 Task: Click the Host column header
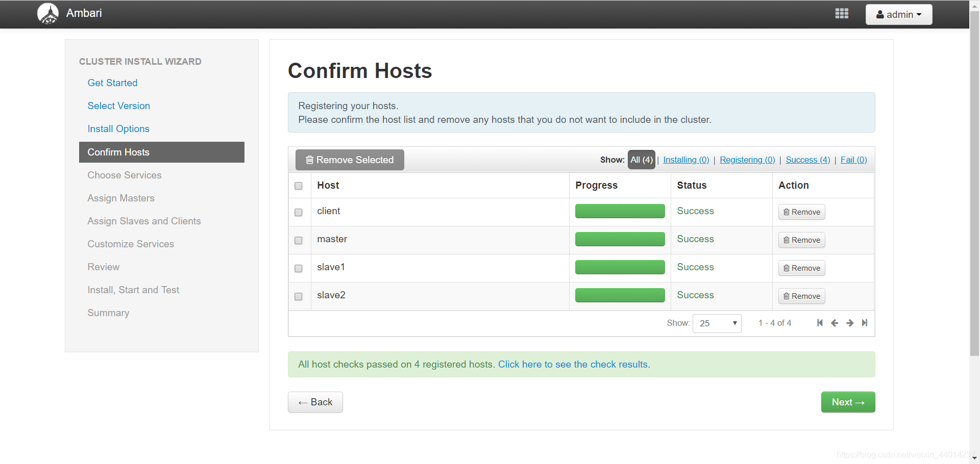[328, 185]
